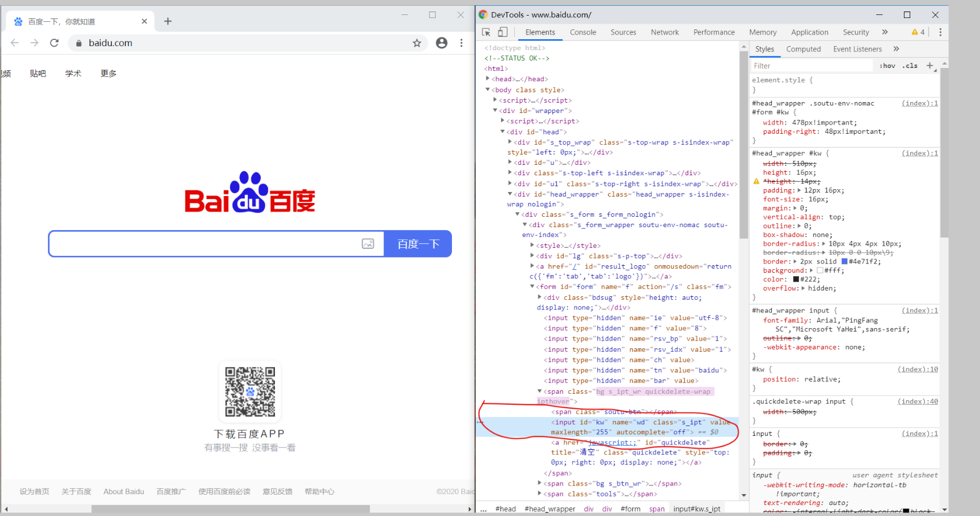Click the camera image search icon

[368, 244]
